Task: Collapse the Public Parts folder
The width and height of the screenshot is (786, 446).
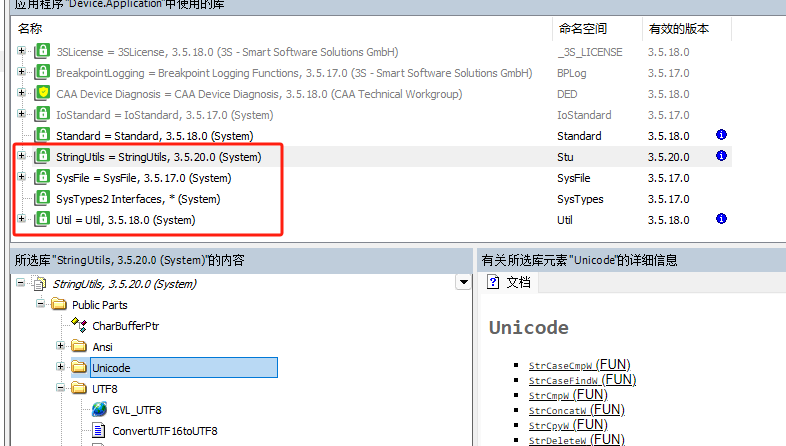Action: pos(42,305)
